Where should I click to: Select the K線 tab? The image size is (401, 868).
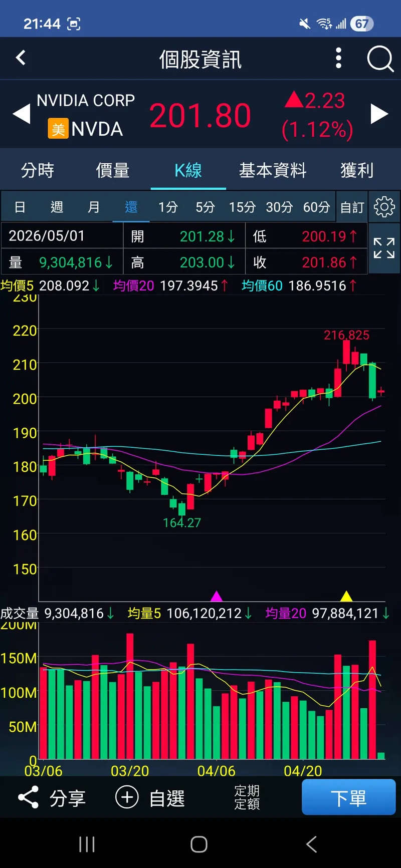(188, 170)
